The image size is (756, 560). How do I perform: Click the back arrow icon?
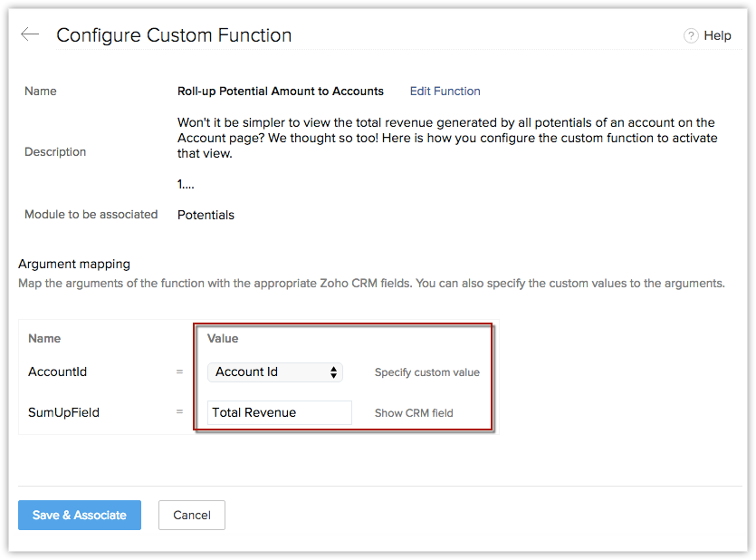(30, 34)
